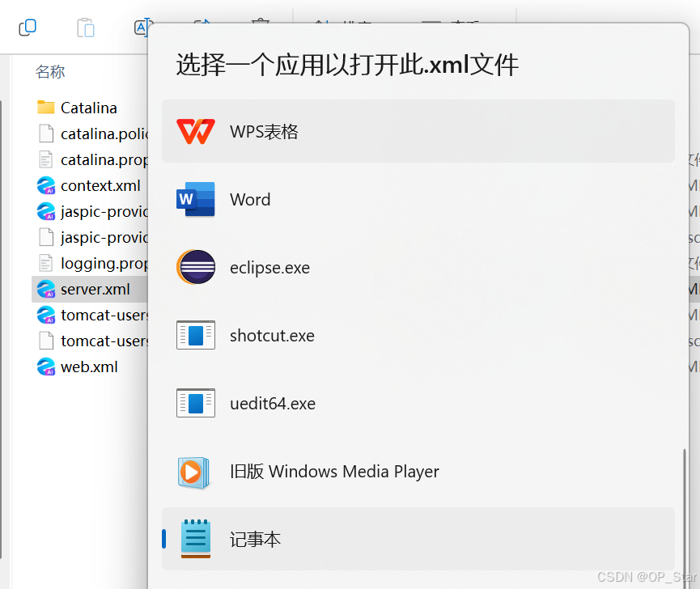The width and height of the screenshot is (700, 589).
Task: Click the WPS表格 app icon
Action: tap(196, 132)
